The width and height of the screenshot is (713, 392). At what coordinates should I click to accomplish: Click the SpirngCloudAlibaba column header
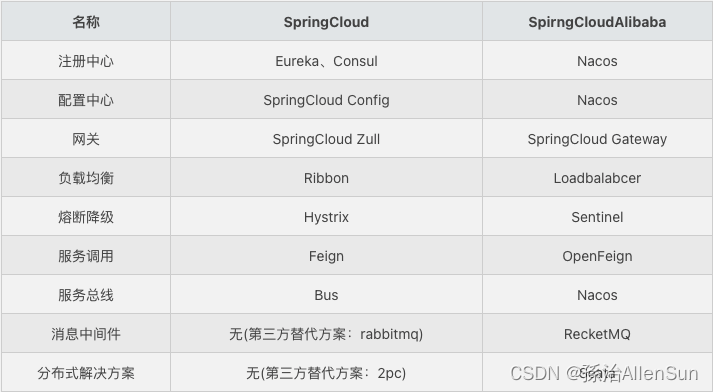[x=597, y=22]
